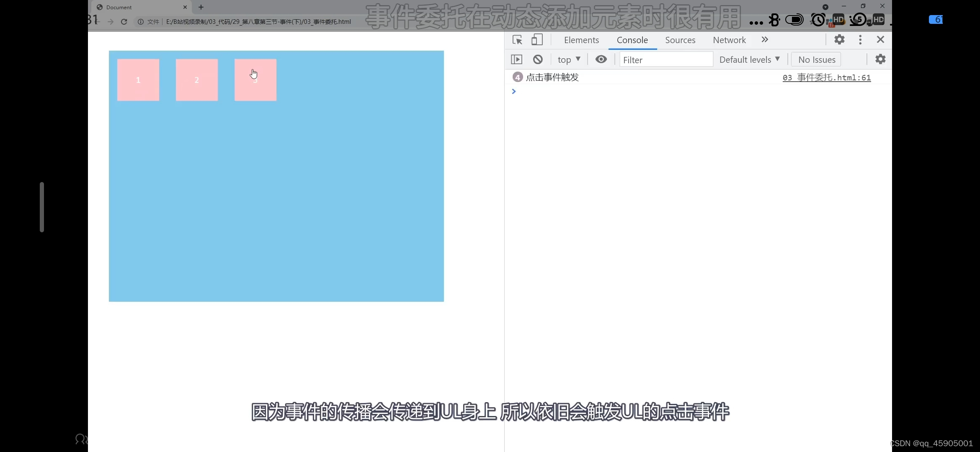Click the pink box labeled 2

tap(197, 80)
